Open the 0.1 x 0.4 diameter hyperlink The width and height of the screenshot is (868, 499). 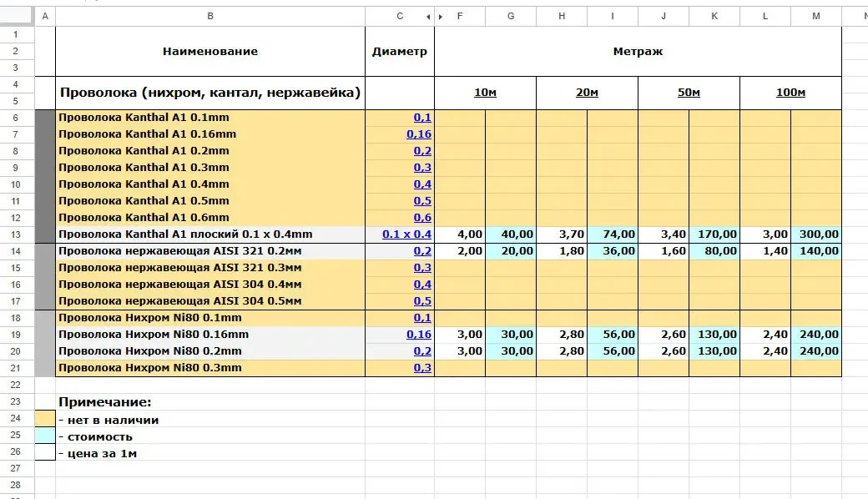(405, 234)
